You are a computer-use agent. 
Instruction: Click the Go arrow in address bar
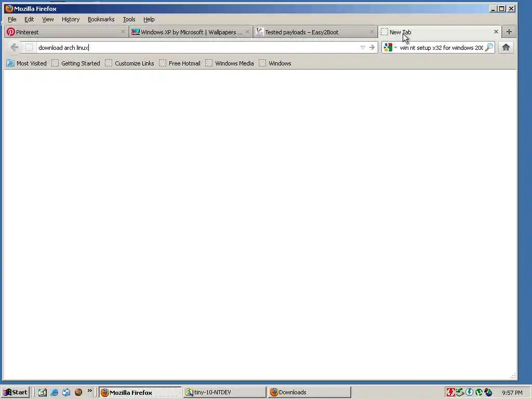point(372,47)
